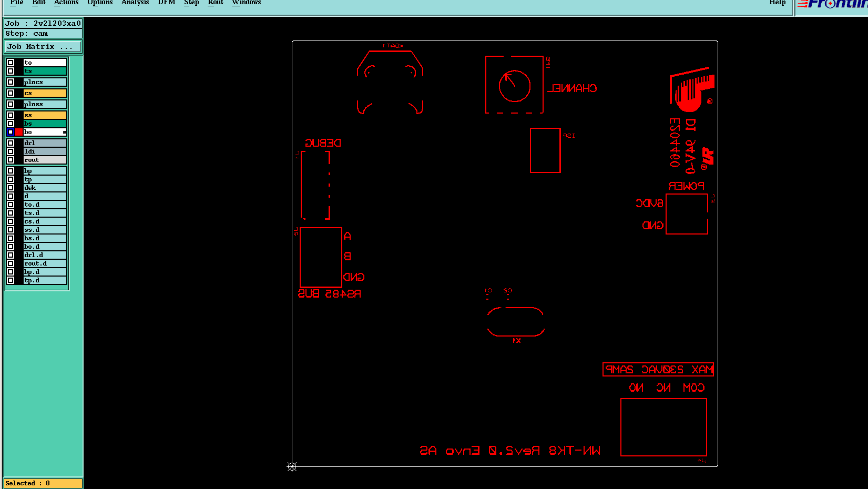Click the Job name field 2v21203xa0
868x489 pixels.
(x=43, y=23)
